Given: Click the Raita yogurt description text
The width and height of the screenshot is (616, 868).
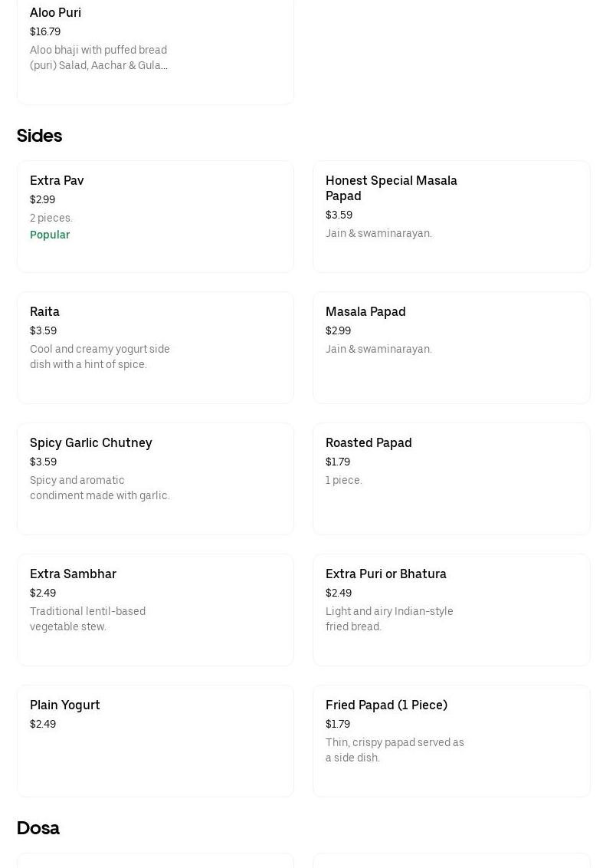Looking at the screenshot, I should pyautogui.click(x=100, y=357).
